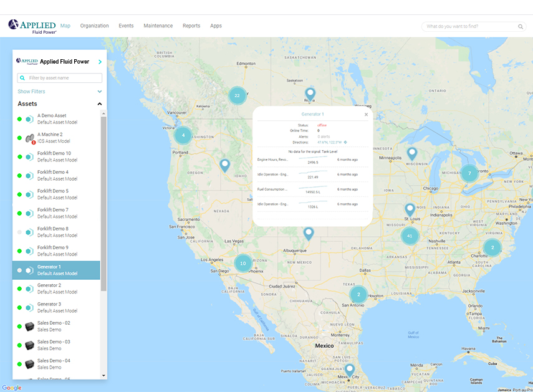Click the map pin in Idaho
This screenshot has width=533, height=392.
click(224, 165)
